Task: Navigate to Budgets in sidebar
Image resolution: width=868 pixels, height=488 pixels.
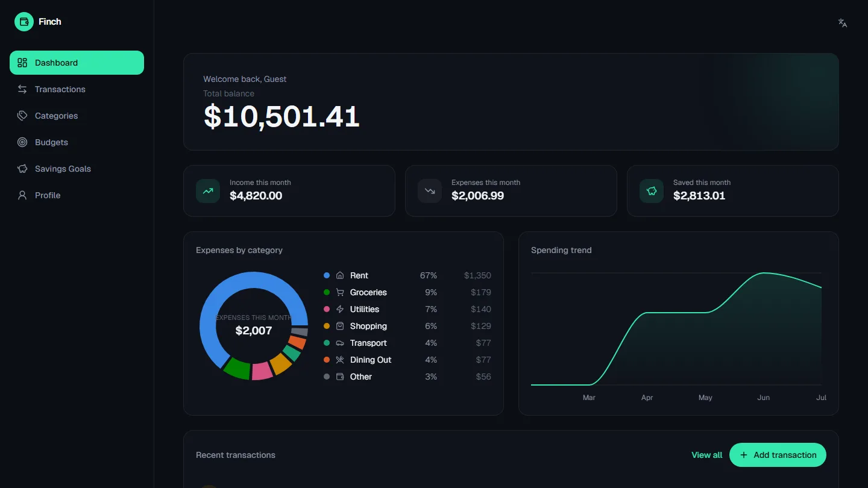Action: tap(77, 142)
